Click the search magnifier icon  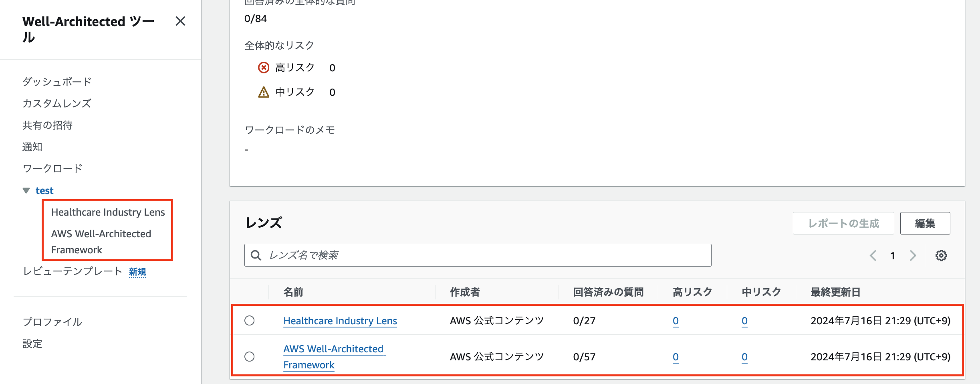[256, 255]
